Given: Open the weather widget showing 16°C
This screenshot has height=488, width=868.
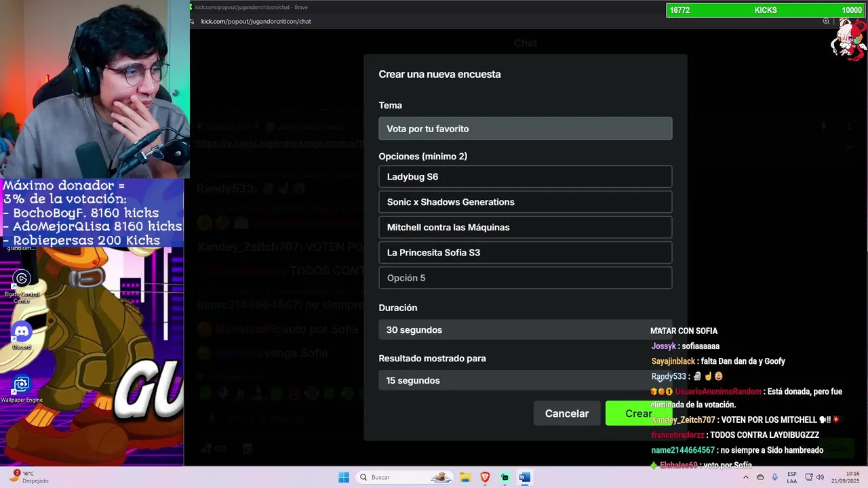Looking at the screenshot, I should (x=28, y=476).
